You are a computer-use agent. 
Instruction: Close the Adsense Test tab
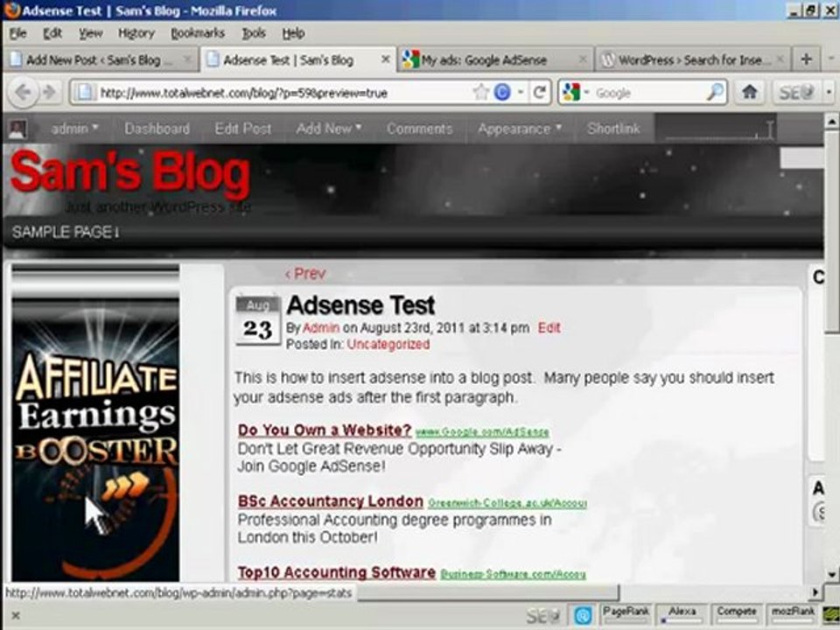[x=385, y=59]
